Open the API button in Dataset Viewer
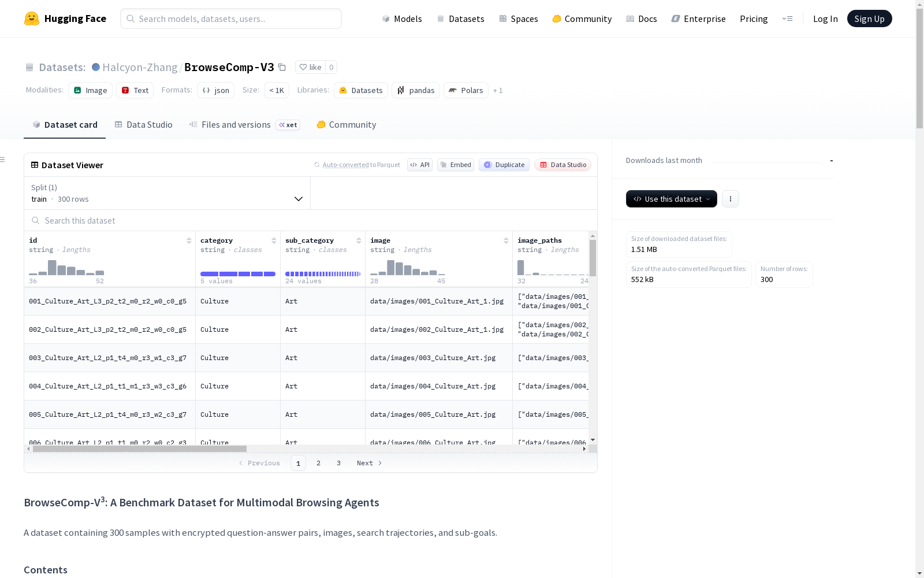This screenshot has width=924, height=578. [x=420, y=165]
